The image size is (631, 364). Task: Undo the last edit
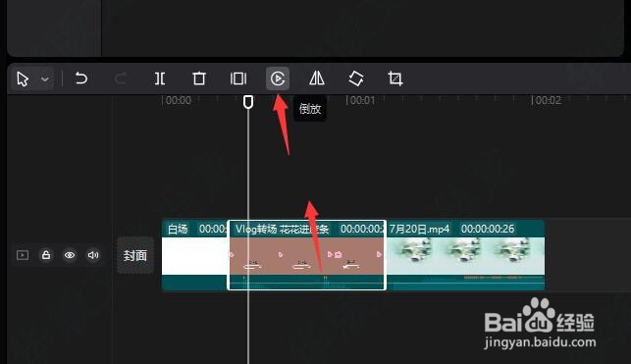click(81, 78)
